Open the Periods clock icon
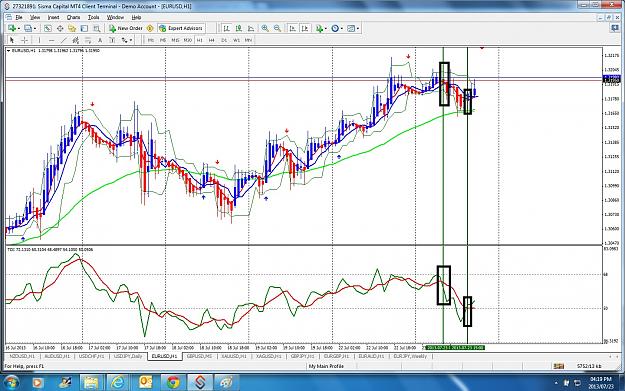 point(335,28)
